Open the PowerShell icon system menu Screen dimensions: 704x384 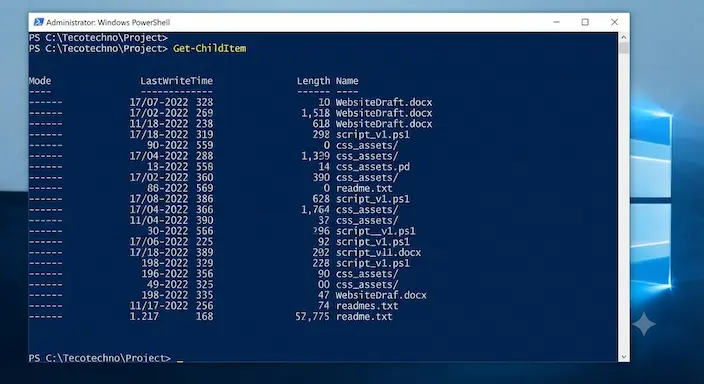[x=39, y=22]
